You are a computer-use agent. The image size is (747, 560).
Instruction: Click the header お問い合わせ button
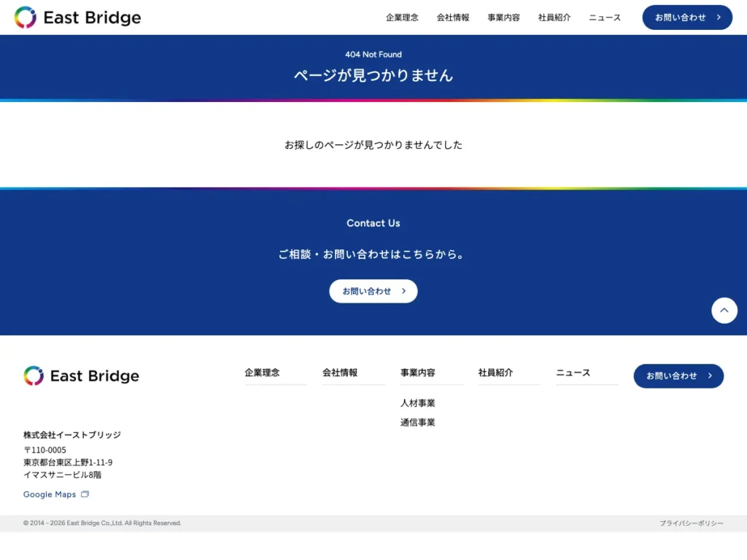[687, 17]
